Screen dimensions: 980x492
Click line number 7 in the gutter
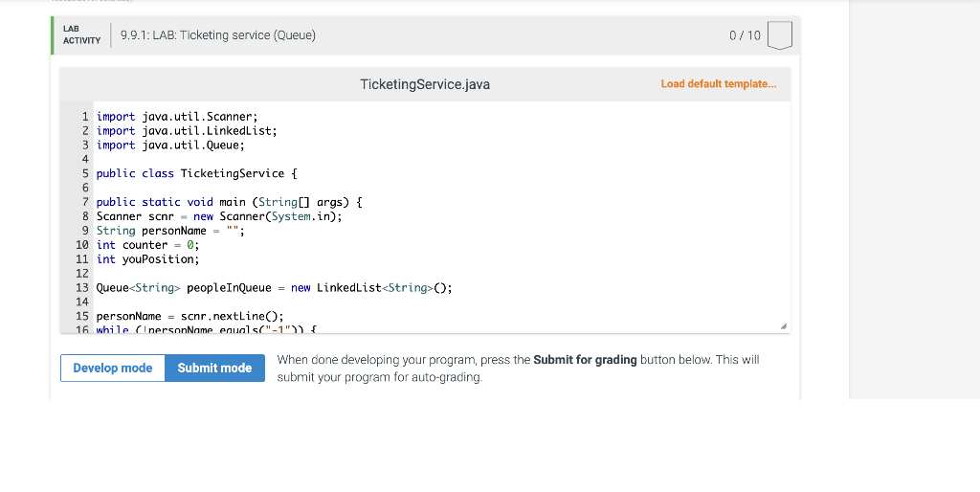tap(85, 203)
